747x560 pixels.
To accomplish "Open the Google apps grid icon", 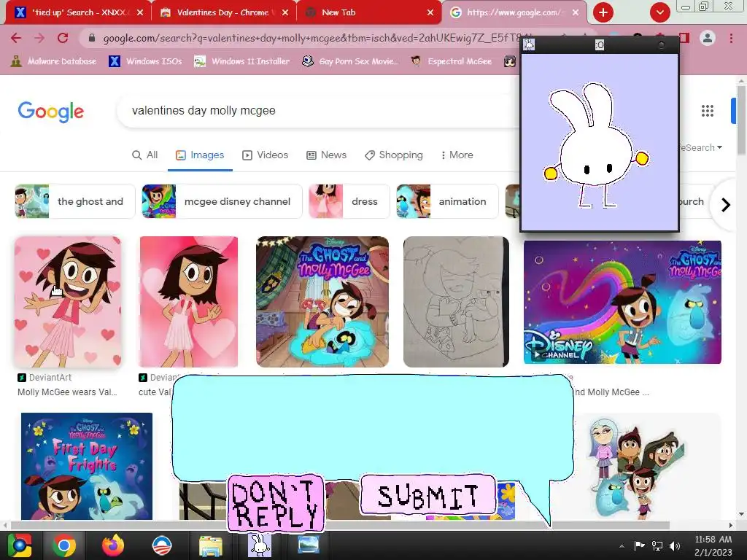I will 708,111.
